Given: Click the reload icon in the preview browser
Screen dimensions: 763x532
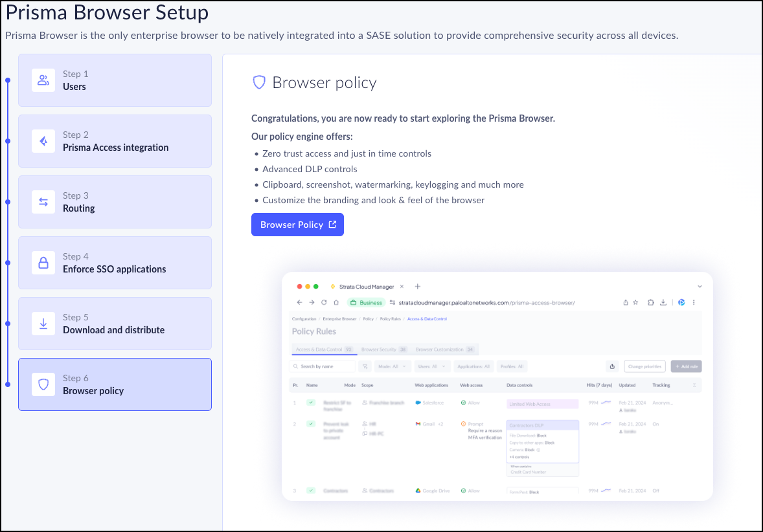Looking at the screenshot, I should click(x=324, y=302).
